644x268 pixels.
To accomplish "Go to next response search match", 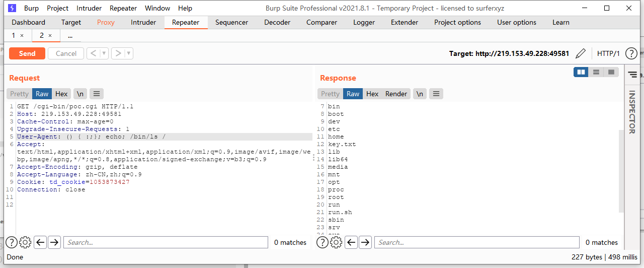I will (x=365, y=242).
